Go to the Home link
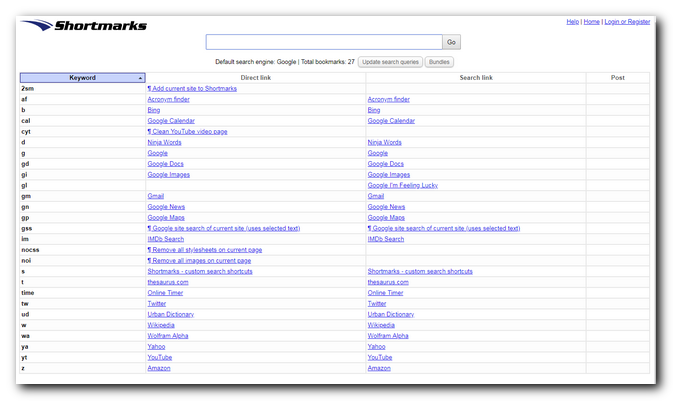The height and width of the screenshot is (401, 673). (x=591, y=21)
